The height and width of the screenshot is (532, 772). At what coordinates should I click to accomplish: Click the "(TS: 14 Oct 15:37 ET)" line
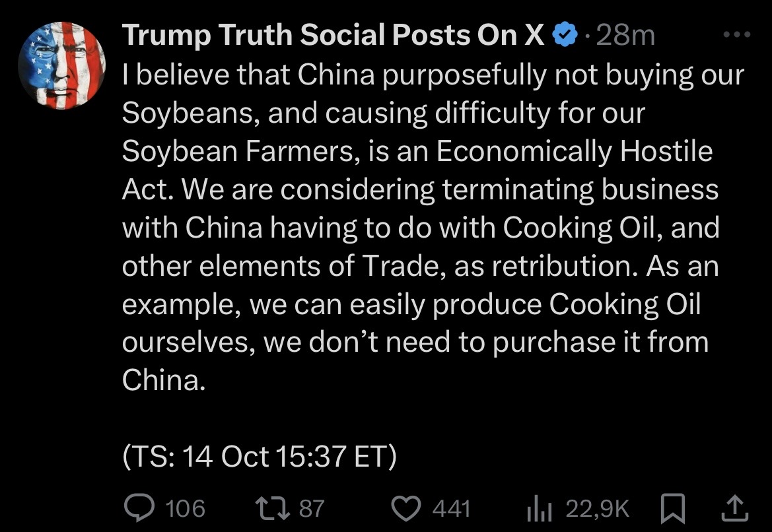(259, 457)
